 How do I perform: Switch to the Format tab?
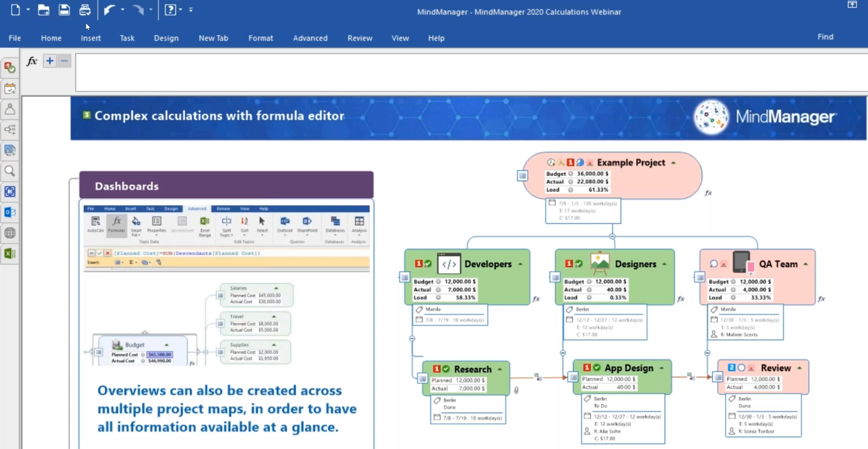click(x=260, y=38)
